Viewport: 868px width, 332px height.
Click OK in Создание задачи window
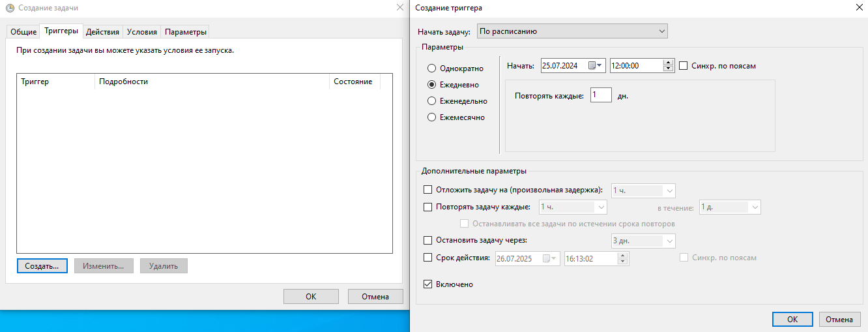click(311, 296)
